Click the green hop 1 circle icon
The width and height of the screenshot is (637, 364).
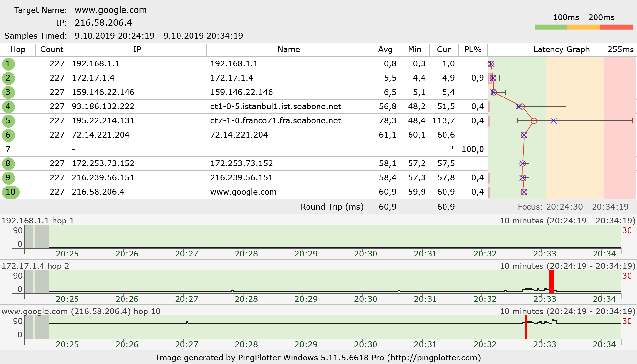8,64
